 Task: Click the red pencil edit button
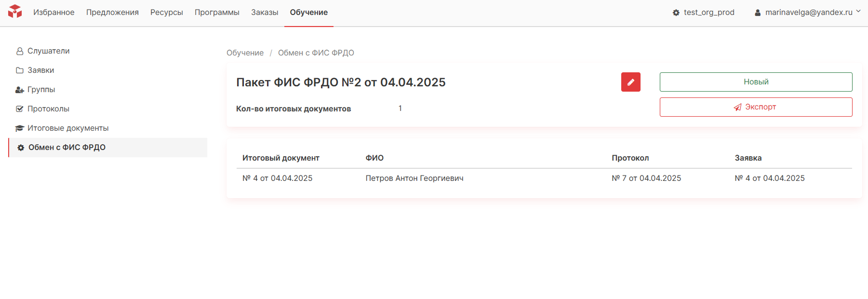(x=630, y=82)
